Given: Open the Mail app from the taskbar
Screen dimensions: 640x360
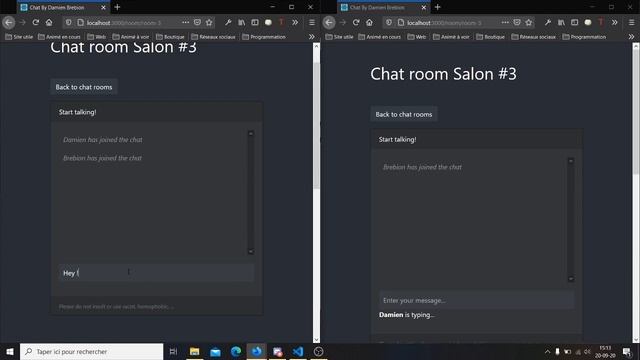Looking at the screenshot, I should point(215,351).
